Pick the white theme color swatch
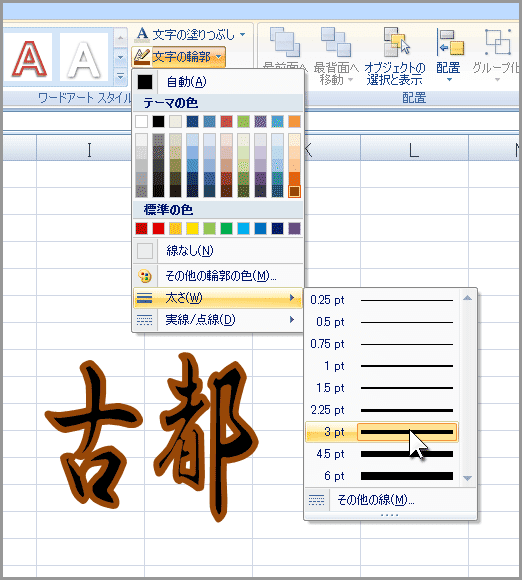Image resolution: width=522 pixels, height=580 pixels. click(141, 121)
